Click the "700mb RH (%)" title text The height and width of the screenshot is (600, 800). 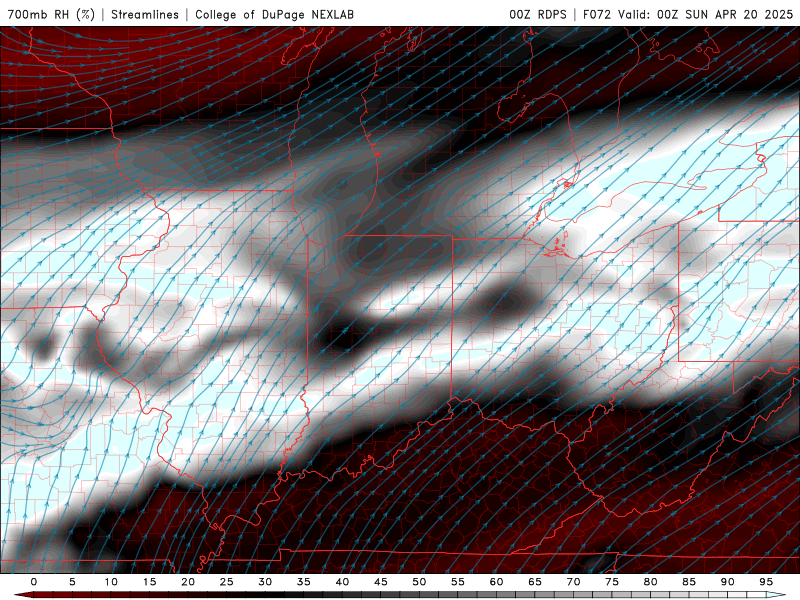pos(51,14)
